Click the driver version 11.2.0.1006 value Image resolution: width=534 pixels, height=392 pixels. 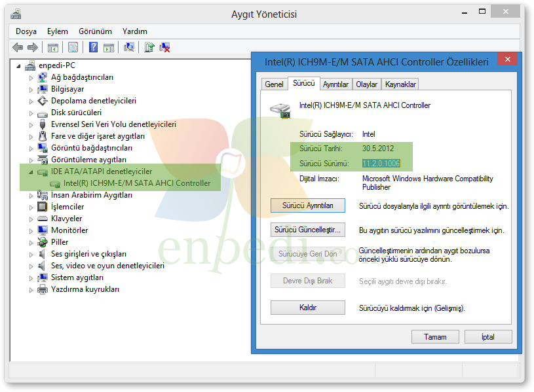click(x=381, y=164)
